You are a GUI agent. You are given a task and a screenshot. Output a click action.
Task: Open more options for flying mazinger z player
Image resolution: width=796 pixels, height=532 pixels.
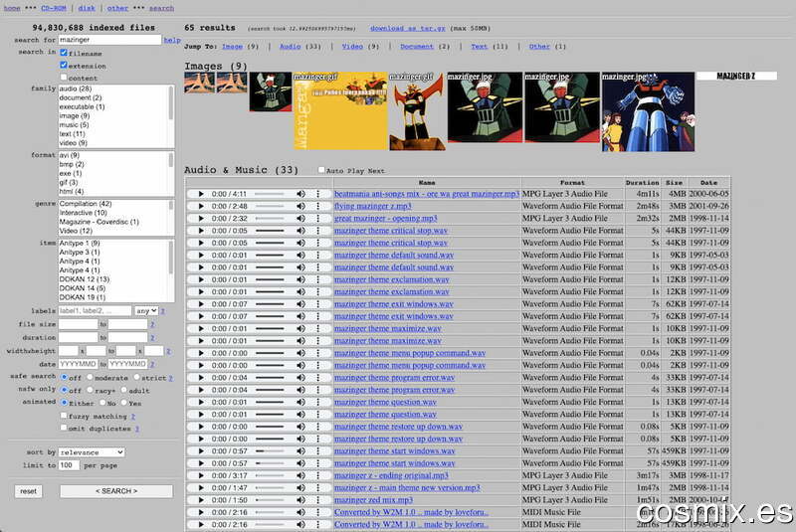click(318, 206)
